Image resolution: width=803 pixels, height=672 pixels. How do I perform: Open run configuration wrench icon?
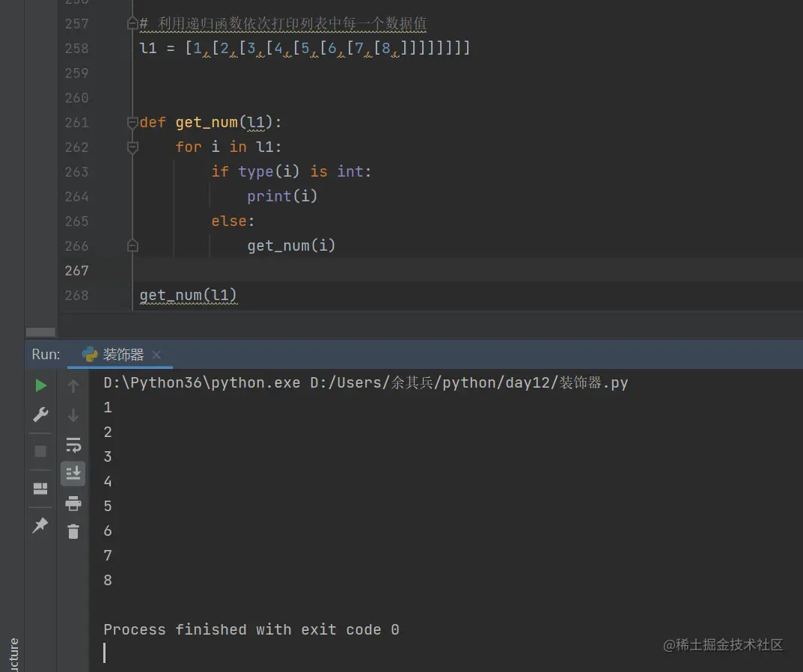point(40,414)
